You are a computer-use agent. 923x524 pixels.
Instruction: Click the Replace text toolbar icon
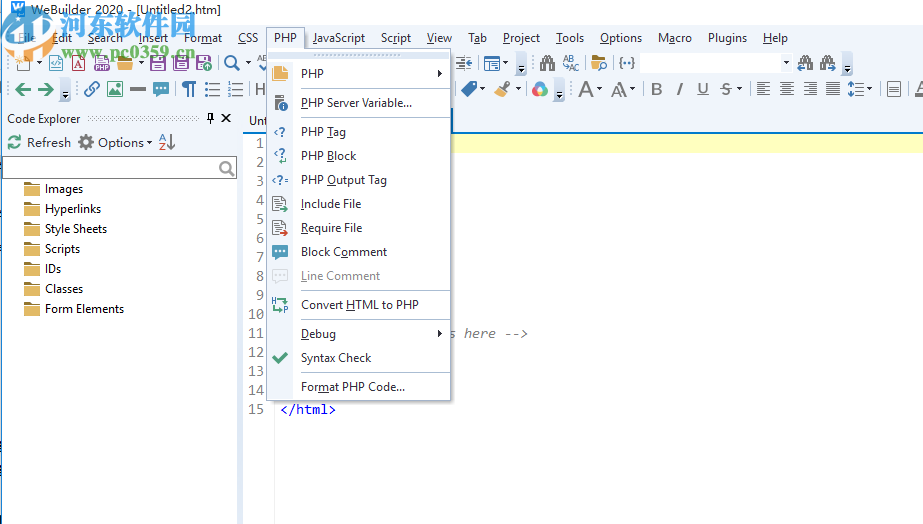click(x=571, y=63)
